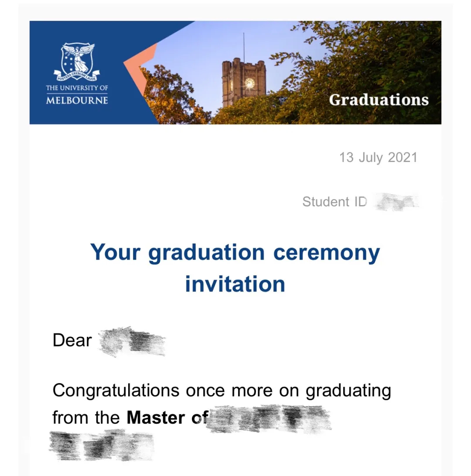This screenshot has height=476, width=471.
Task: Click the 'Your graduation ceremony' heading line
Action: pyautogui.click(x=235, y=253)
